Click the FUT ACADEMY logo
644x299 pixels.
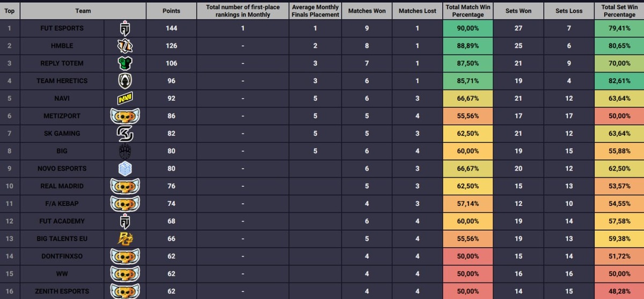pos(125,221)
